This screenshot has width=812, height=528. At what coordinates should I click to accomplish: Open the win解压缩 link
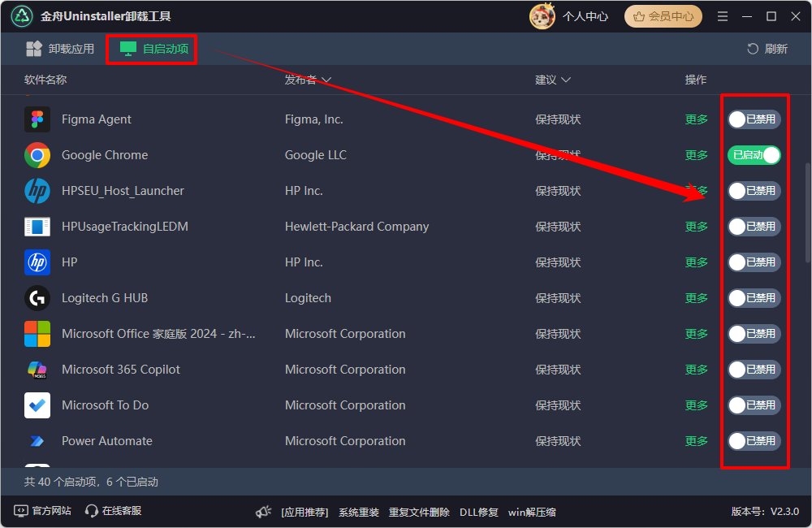532,513
